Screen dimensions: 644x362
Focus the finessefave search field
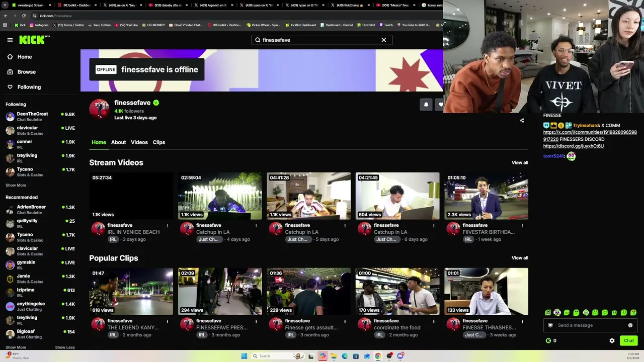(321, 40)
